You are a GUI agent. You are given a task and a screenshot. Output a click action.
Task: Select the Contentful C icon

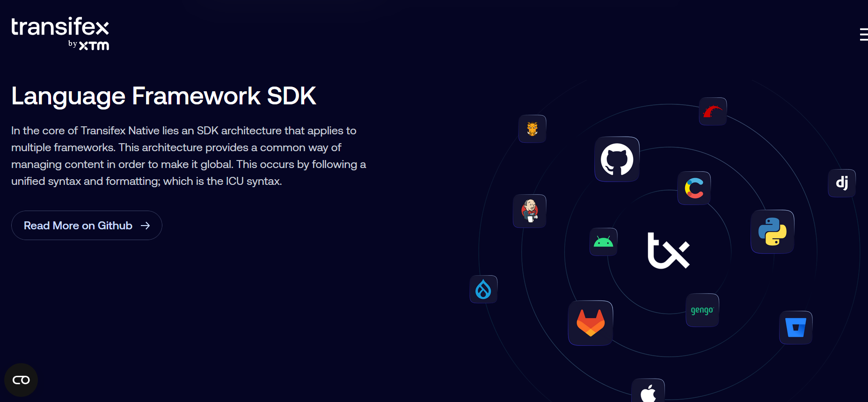[x=694, y=188]
